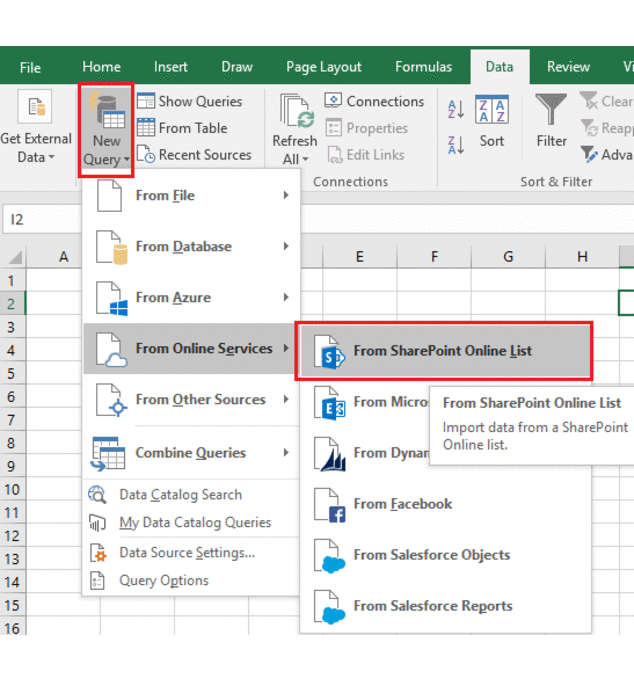Sort Z to A descending

point(456,144)
